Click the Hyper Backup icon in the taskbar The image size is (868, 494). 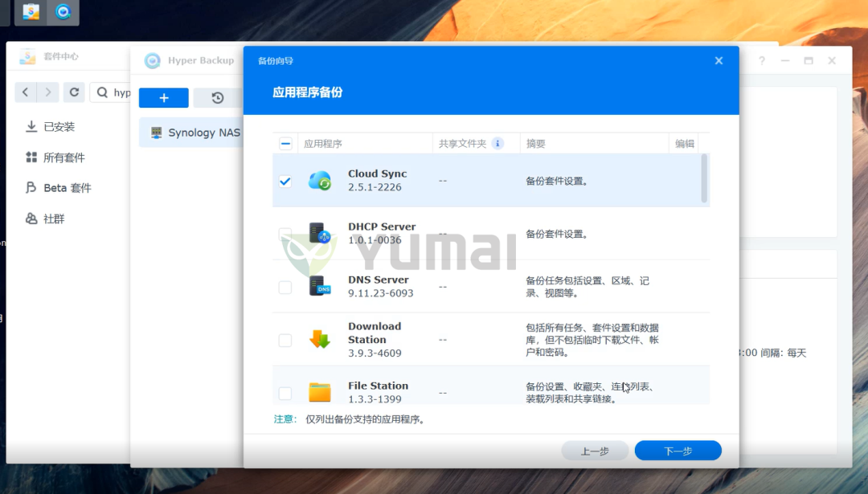62,12
